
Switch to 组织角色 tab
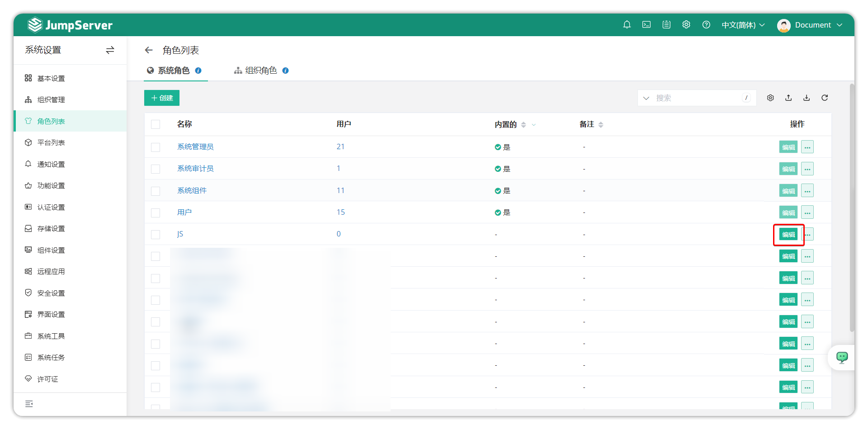click(261, 71)
